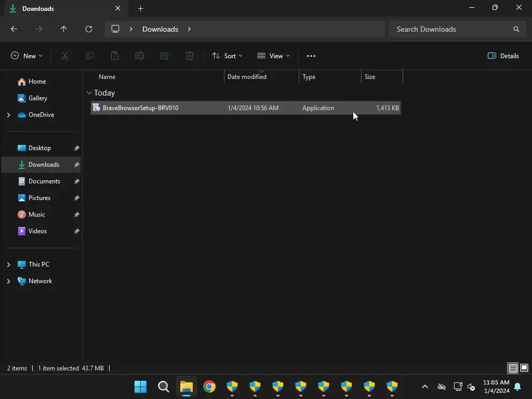Viewport: 532px width, 399px height.
Task: Click the Cut toolbar icon
Action: coord(65,56)
